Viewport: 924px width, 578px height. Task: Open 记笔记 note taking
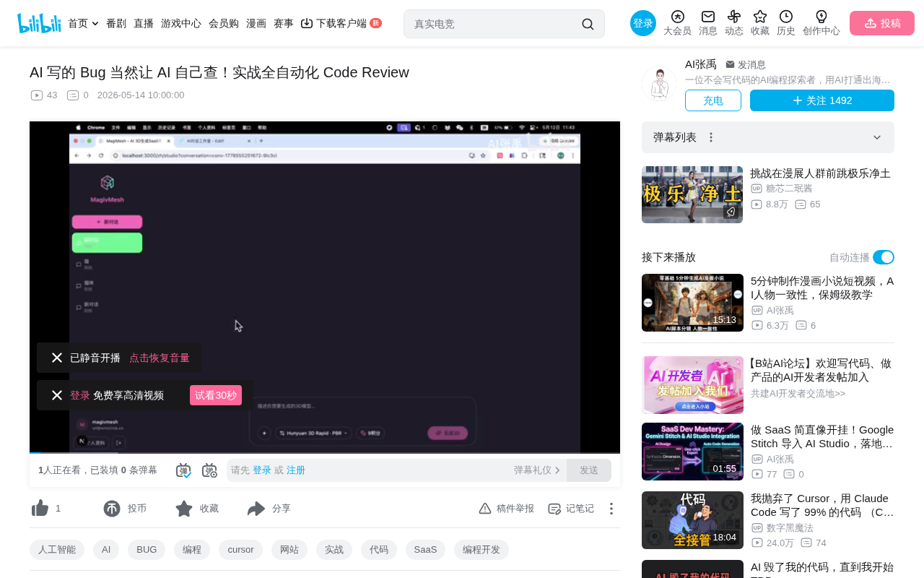(571, 509)
